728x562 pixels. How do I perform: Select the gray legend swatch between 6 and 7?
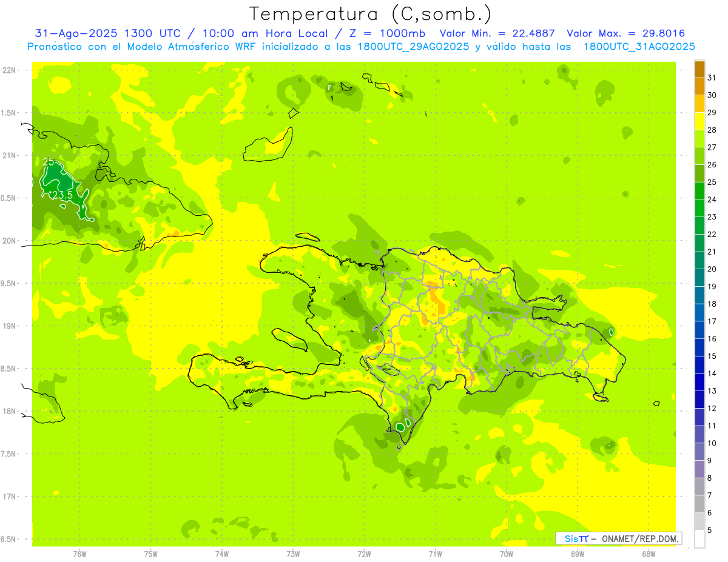699,504
